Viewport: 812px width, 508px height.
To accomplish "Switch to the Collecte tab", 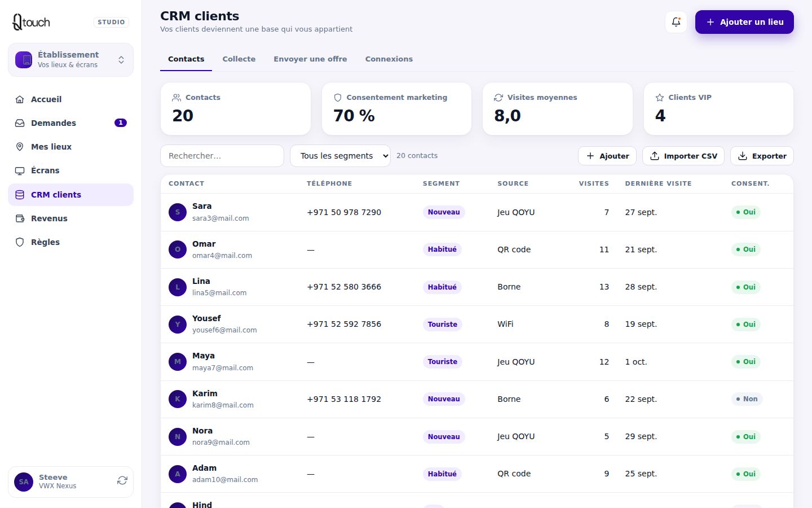I will click(239, 59).
